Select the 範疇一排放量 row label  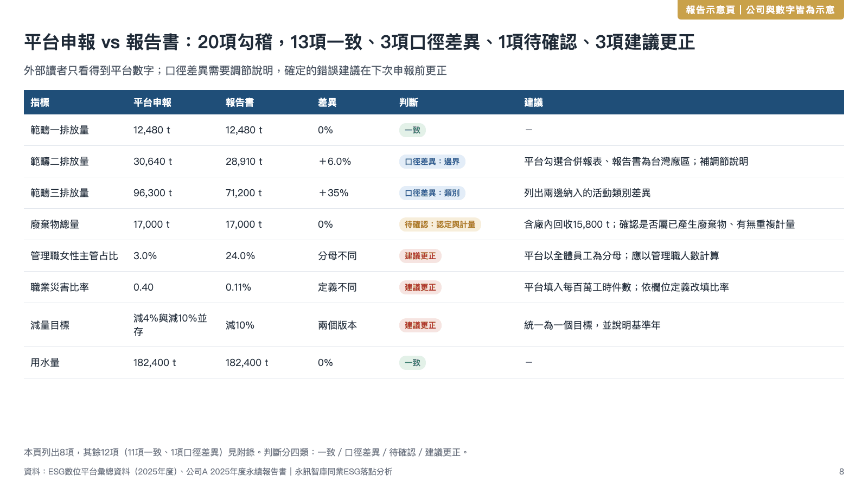click(60, 130)
